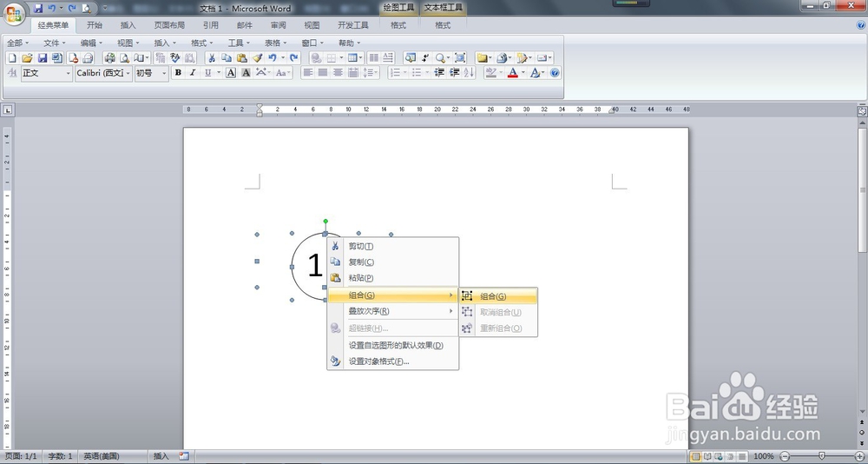Click the red font color A swatch
This screenshot has width=868, height=464.
click(x=513, y=73)
